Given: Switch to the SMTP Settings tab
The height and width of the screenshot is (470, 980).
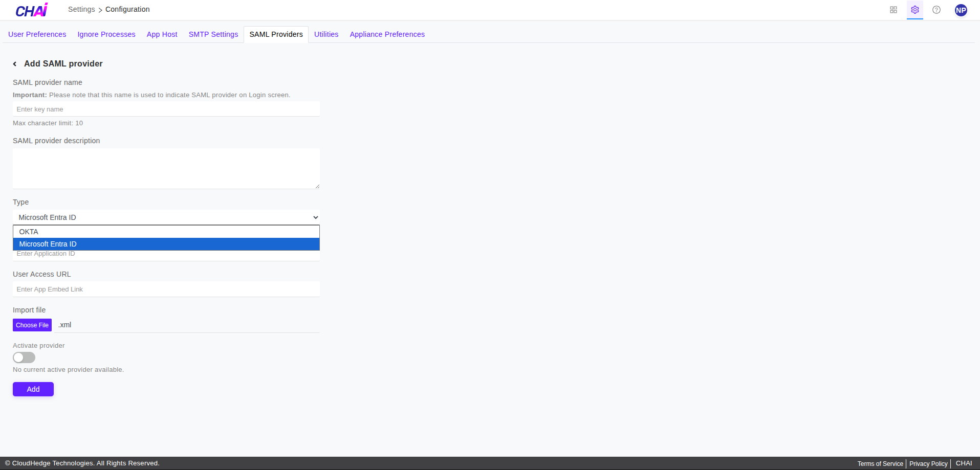Looking at the screenshot, I should click(213, 34).
